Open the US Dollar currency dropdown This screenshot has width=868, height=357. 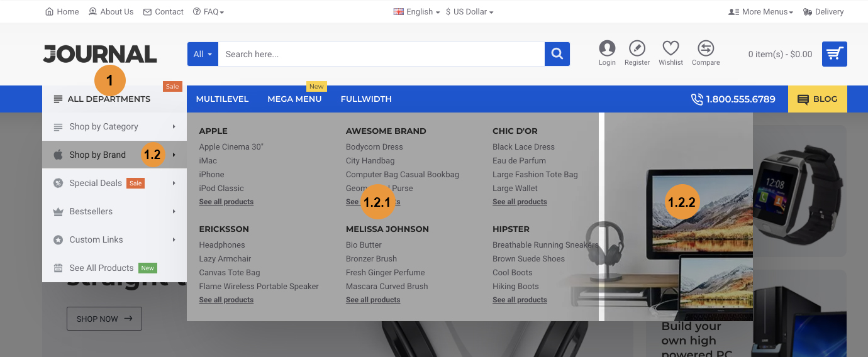pos(469,11)
